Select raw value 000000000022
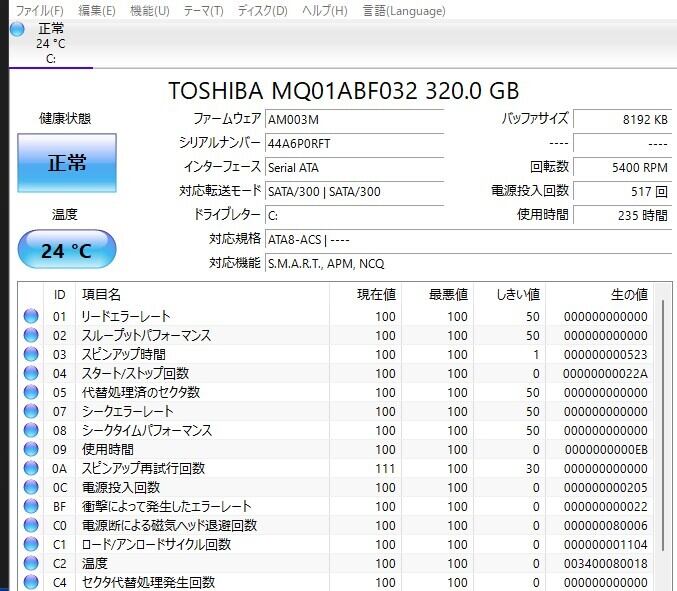The height and width of the screenshot is (591, 677). pos(605,506)
